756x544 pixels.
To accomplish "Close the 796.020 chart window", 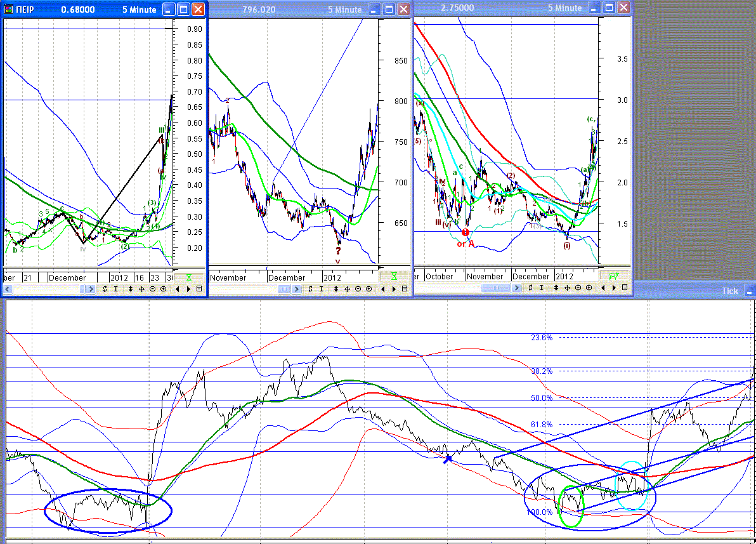I will (403, 9).
